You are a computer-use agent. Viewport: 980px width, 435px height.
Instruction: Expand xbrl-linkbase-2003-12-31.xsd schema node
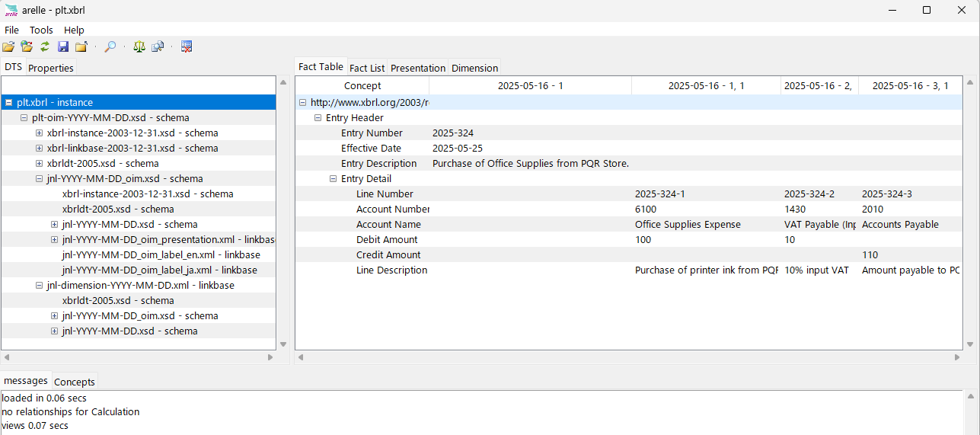[x=39, y=148]
